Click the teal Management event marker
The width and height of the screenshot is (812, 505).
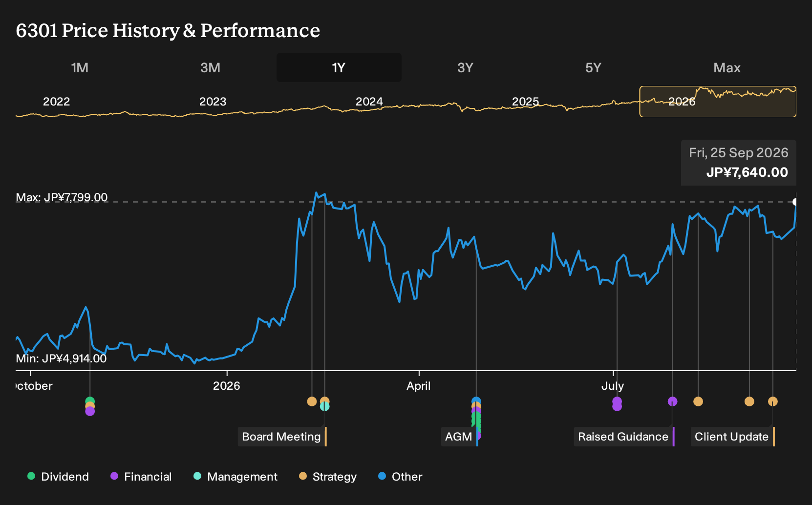pyautogui.click(x=324, y=406)
